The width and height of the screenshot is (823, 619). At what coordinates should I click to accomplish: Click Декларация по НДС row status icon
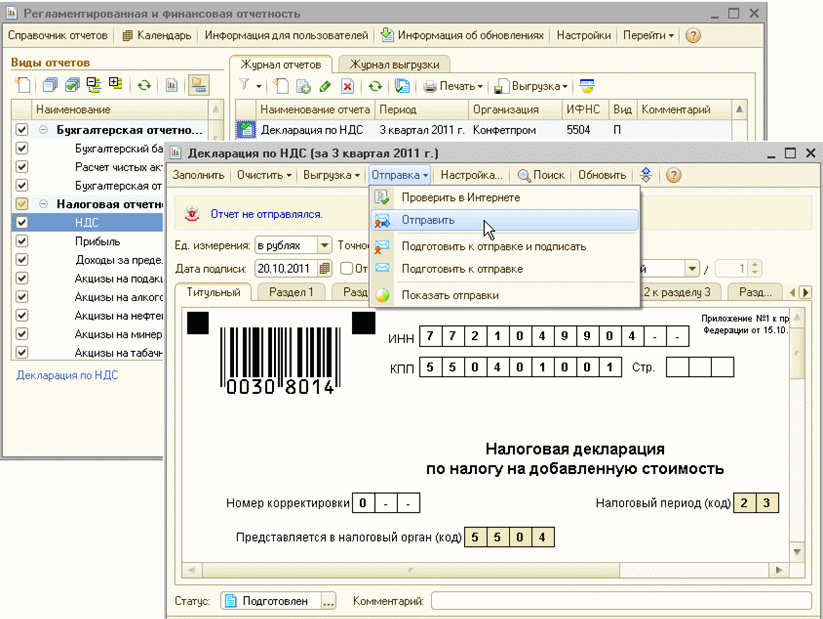(x=246, y=130)
